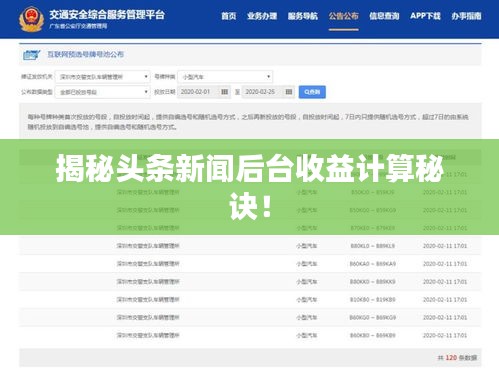Open the calendar icon beside 2020-02-25
Screen dimensions: 499x374
(x=289, y=92)
